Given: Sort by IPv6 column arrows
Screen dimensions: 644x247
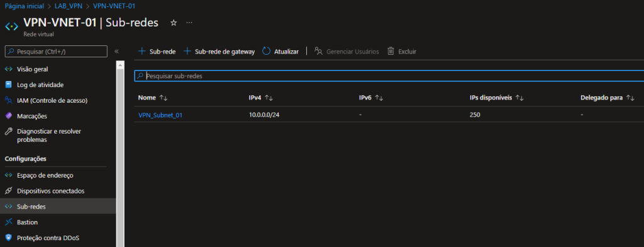Looking at the screenshot, I should coord(379,98).
